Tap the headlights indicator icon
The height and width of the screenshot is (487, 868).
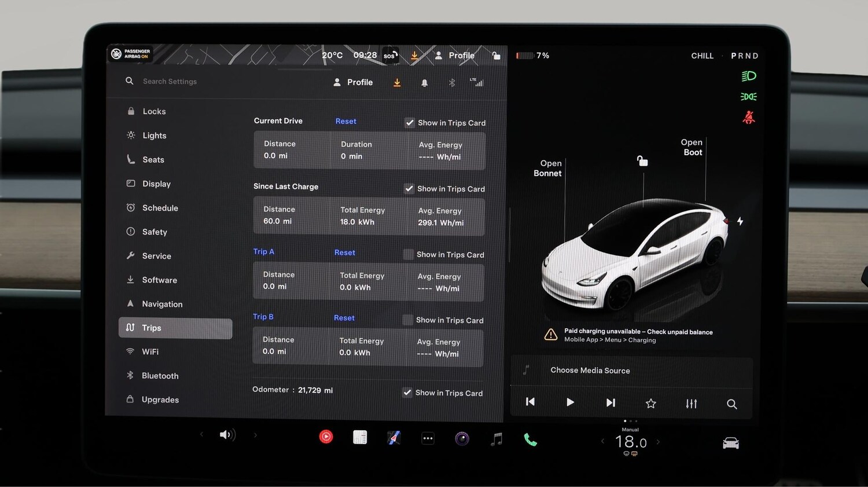(x=749, y=76)
